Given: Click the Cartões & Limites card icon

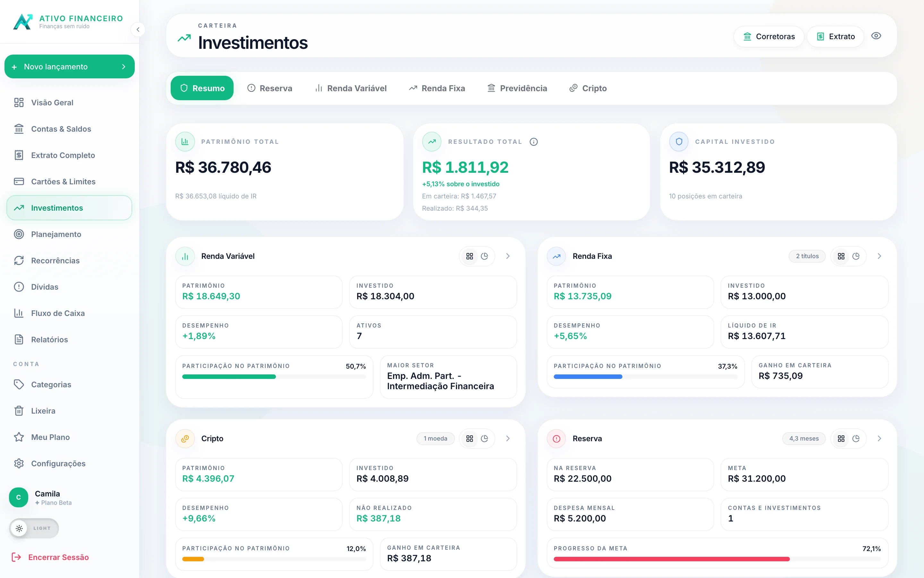Looking at the screenshot, I should [x=19, y=181].
